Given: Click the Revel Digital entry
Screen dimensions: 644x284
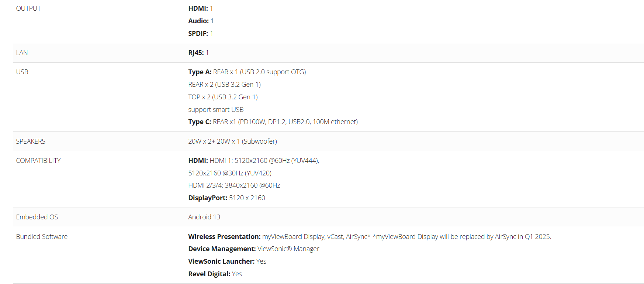Looking at the screenshot, I should coord(215,274).
